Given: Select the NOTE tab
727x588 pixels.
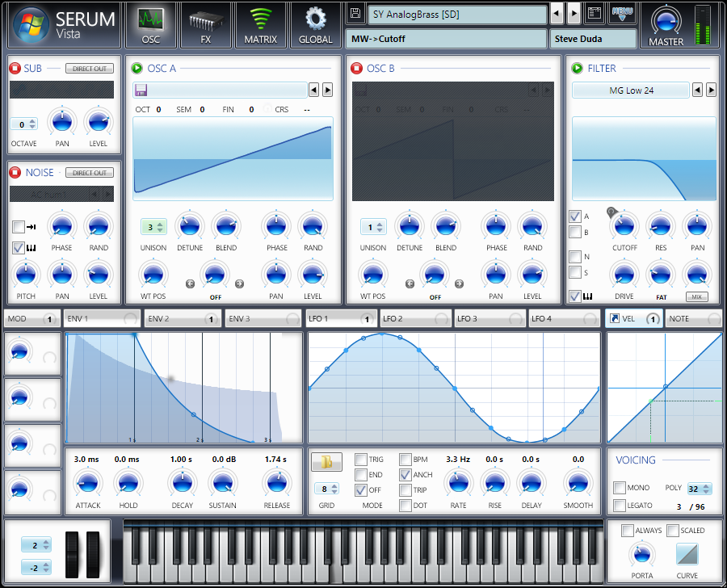Looking at the screenshot, I should 694,318.
